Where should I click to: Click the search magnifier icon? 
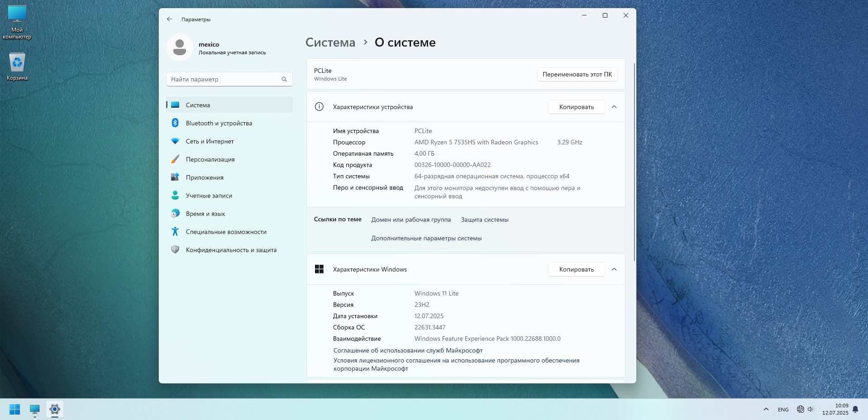click(x=284, y=79)
